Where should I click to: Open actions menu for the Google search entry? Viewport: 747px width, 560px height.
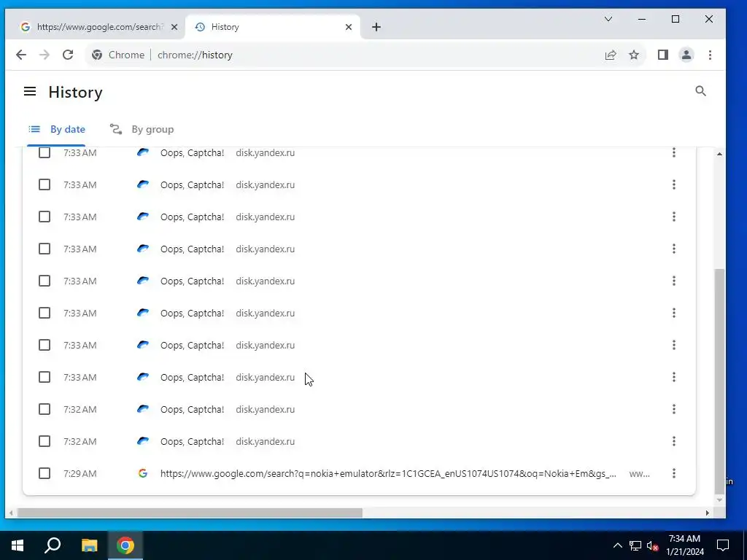coord(673,473)
